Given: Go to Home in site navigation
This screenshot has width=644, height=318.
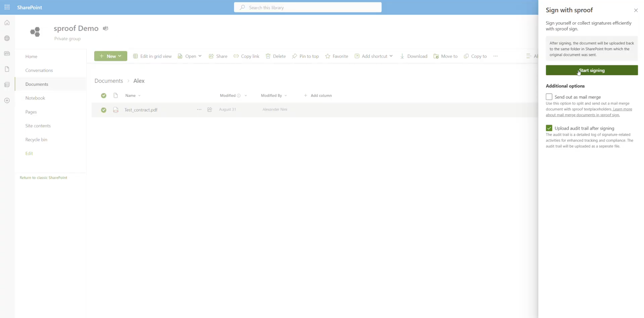Looking at the screenshot, I should [x=31, y=56].
